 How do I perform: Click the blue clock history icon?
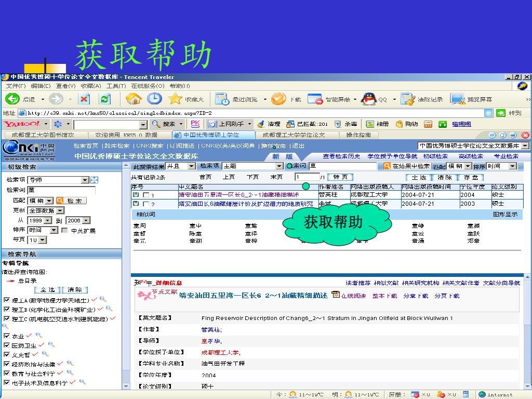(x=154, y=99)
